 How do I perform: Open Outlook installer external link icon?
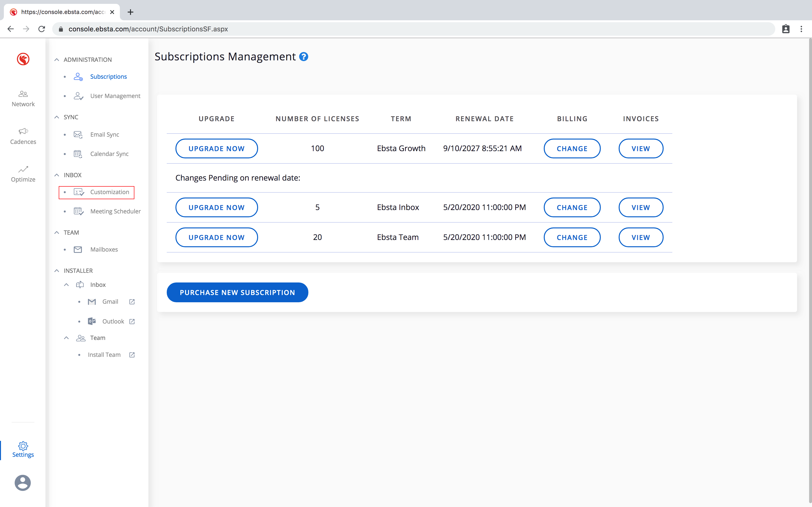pos(132,321)
